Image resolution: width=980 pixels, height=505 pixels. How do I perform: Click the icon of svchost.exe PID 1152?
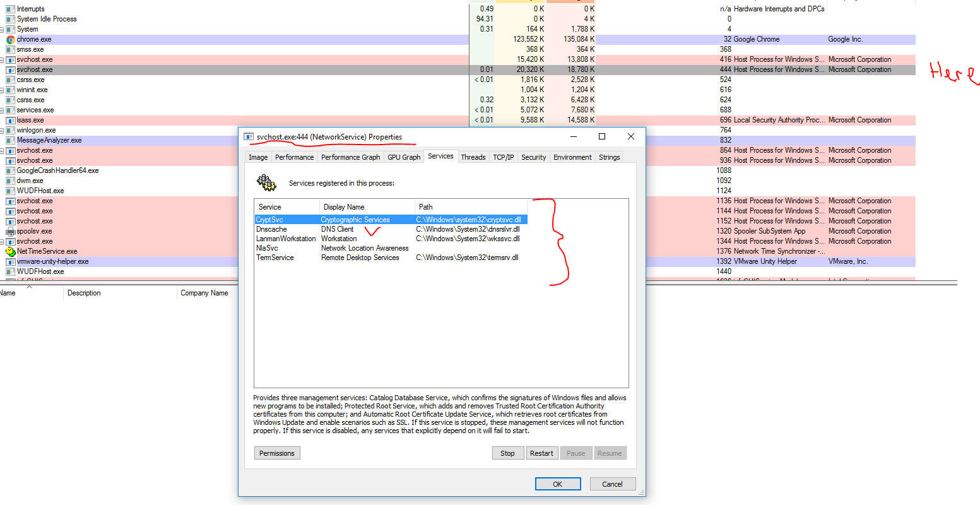(x=11, y=221)
